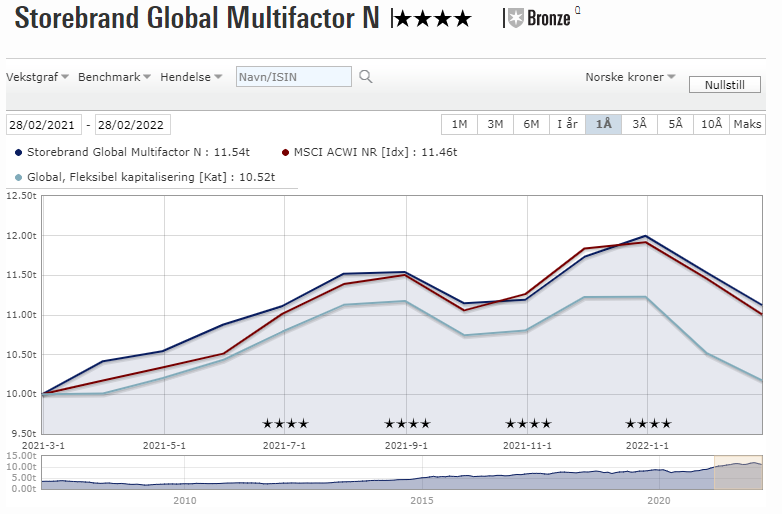This screenshot has width=782, height=514.
Task: Click the star rating marker at 2021-7-1
Action: 285,424
